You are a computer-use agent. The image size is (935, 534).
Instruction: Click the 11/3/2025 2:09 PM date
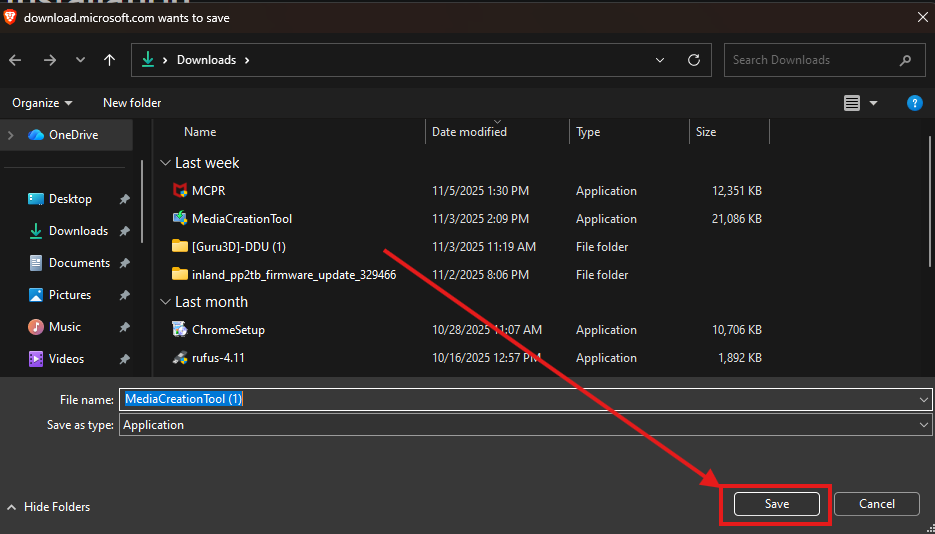click(x=480, y=219)
